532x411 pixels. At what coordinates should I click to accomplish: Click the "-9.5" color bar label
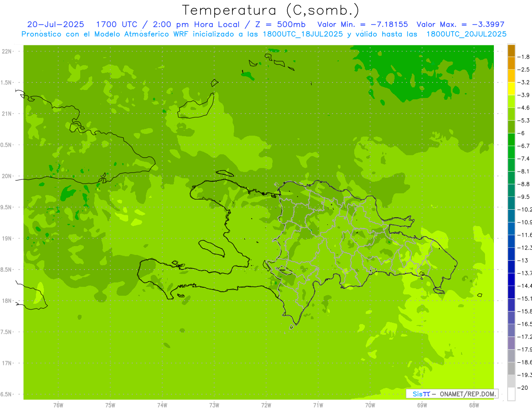coord(524,196)
